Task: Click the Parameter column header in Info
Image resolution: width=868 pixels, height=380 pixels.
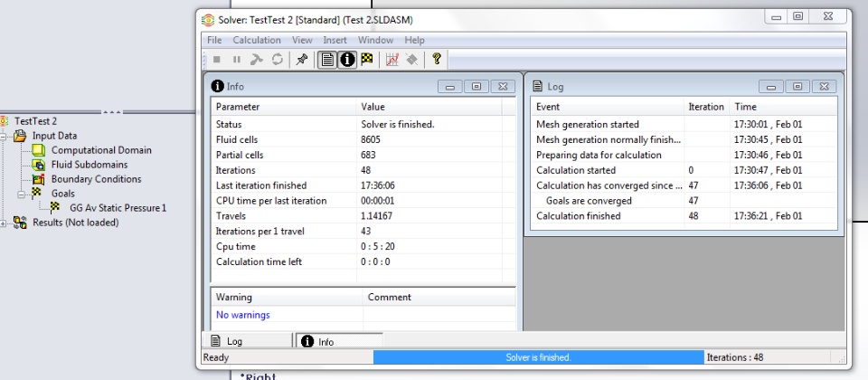Action: click(283, 107)
